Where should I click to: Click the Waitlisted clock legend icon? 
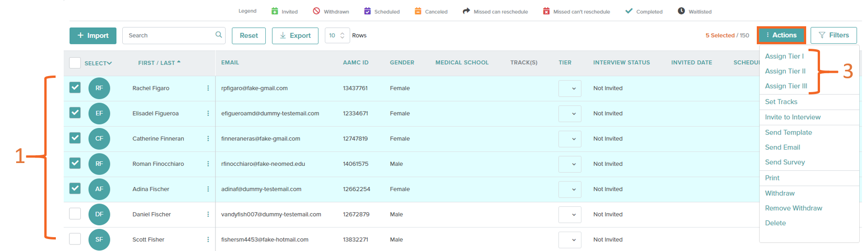681,11
